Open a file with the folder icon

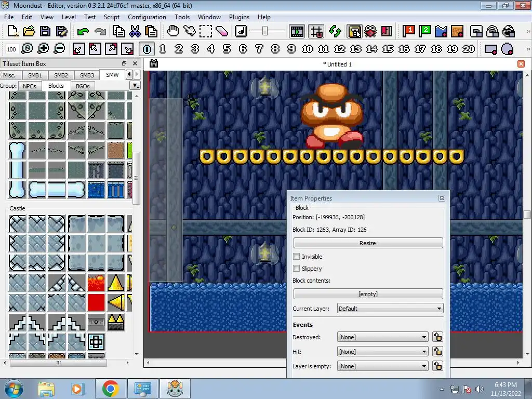coord(29,32)
